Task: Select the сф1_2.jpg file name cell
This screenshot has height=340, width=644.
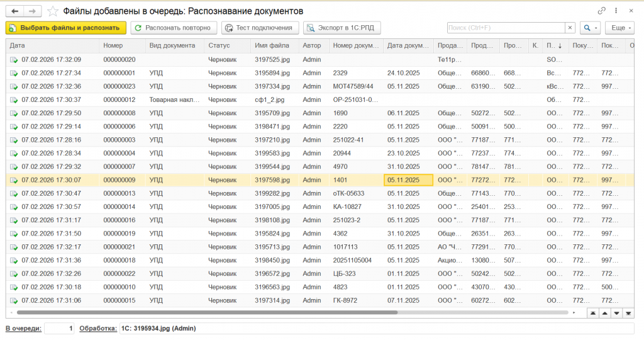Action: [x=274, y=99]
